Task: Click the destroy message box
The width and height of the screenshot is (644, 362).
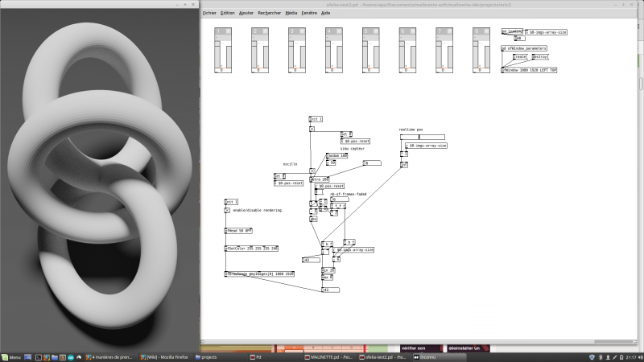Action: pos(539,56)
